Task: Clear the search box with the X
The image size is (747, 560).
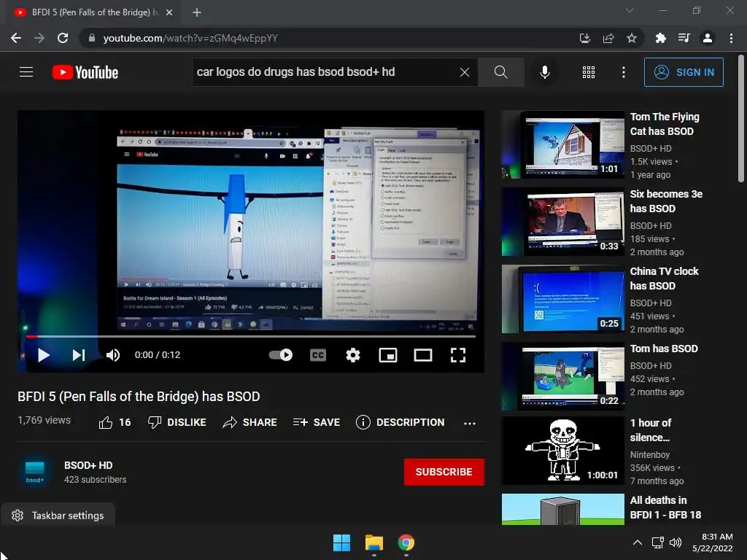Action: (x=465, y=72)
